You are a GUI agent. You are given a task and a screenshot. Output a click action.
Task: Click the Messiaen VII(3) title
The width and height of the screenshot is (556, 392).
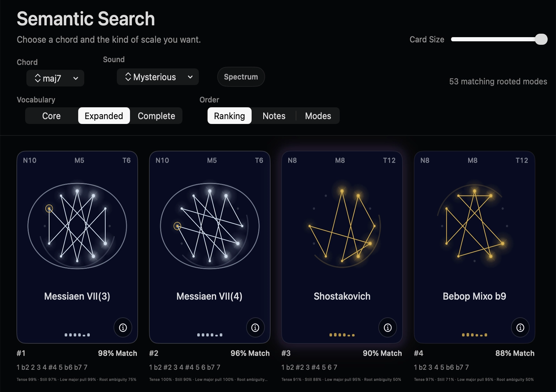point(77,296)
